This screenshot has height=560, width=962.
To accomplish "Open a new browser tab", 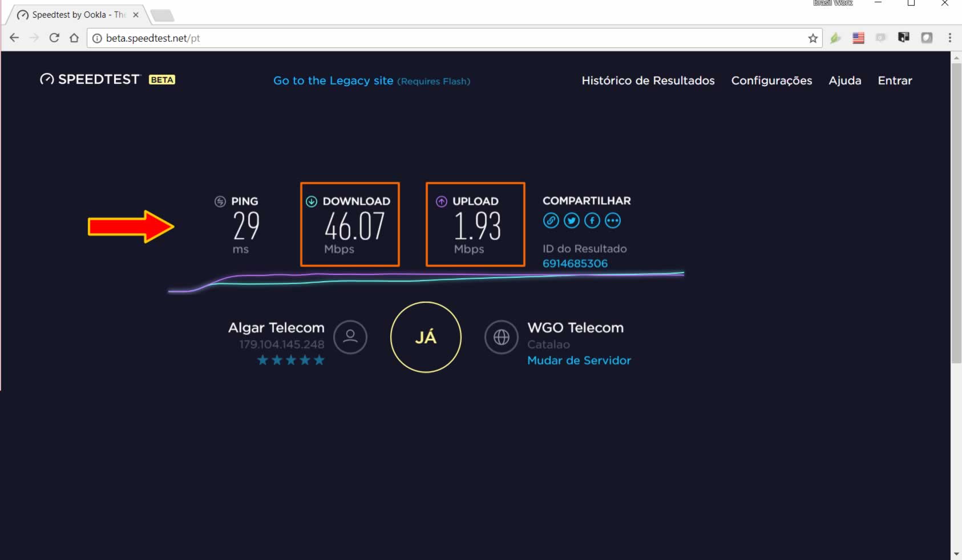I will point(162,15).
